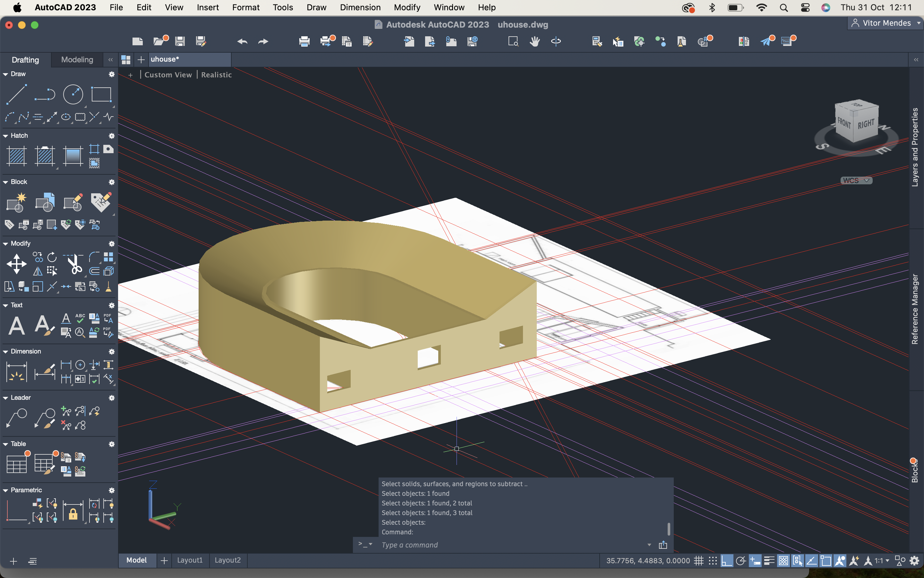Screen dimensions: 924x578
Task: Toggle Object Snap square icon in status bar
Action: click(x=826, y=561)
